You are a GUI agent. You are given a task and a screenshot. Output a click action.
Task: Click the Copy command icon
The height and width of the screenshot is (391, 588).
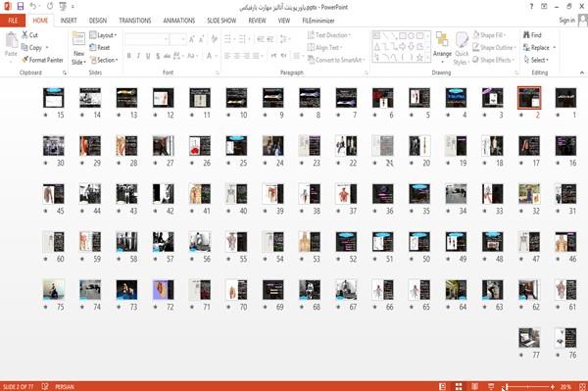(x=24, y=48)
